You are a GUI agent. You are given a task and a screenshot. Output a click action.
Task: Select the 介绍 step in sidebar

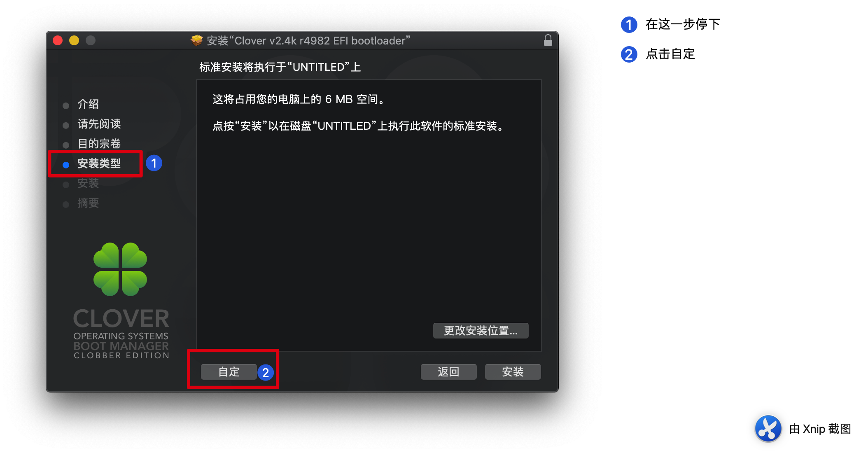tap(88, 104)
